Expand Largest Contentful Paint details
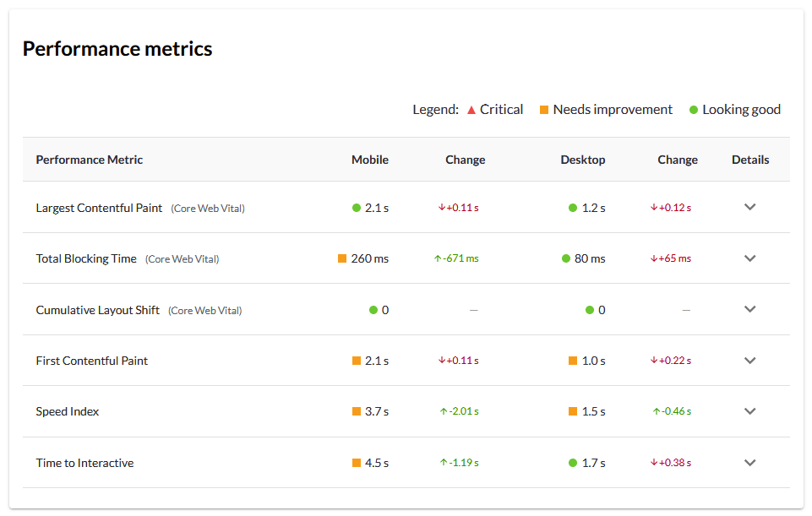The image size is (812, 516). tap(749, 207)
